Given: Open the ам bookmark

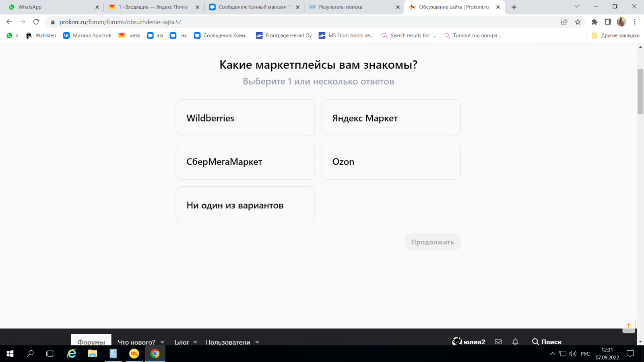Looking at the screenshot, I should (x=155, y=35).
